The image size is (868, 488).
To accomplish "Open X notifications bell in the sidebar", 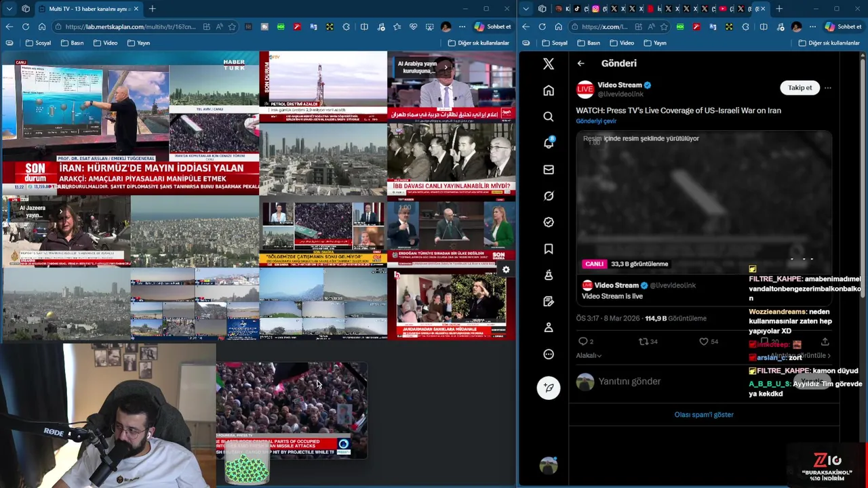I will pos(549,143).
